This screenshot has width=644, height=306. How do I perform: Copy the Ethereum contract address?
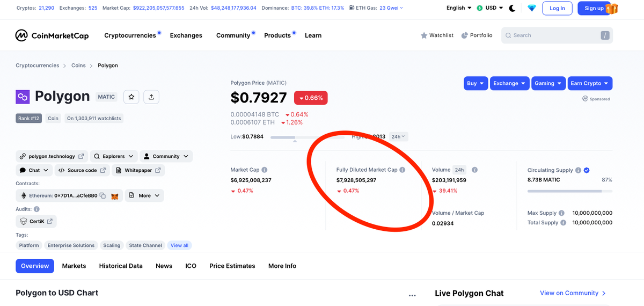(x=102, y=196)
